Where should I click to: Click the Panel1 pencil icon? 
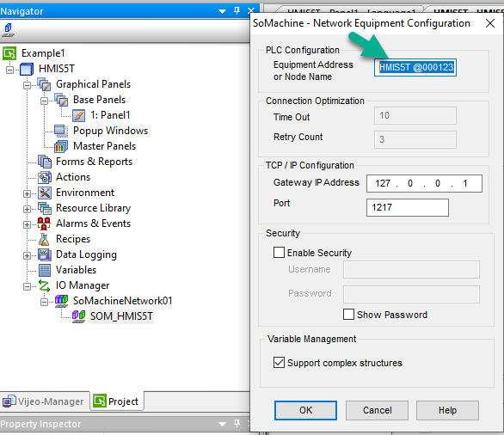(78, 115)
